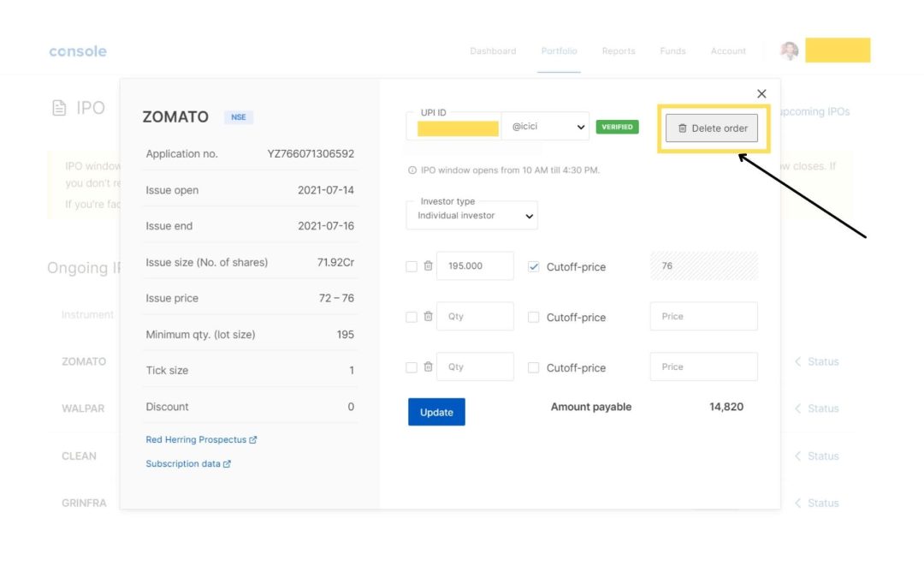The image size is (924, 578).
Task: Uncheck Cutoff-price for the first bid
Action: pyautogui.click(x=533, y=266)
